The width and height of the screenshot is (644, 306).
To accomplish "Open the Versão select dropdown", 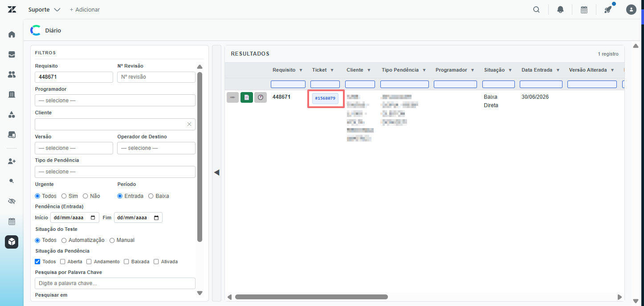I will [x=74, y=148].
